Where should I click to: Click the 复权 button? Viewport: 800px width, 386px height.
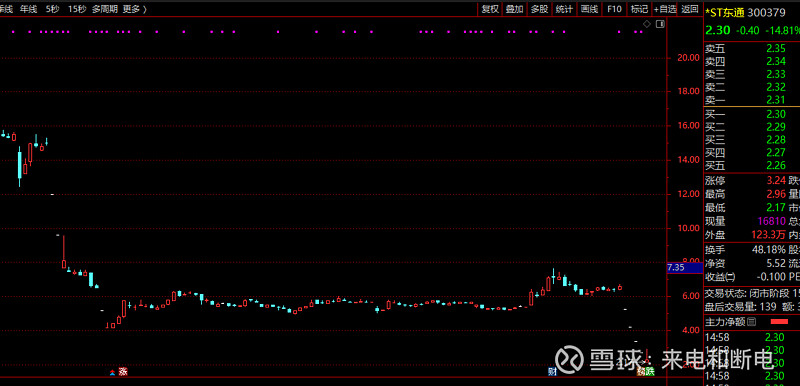490,9
